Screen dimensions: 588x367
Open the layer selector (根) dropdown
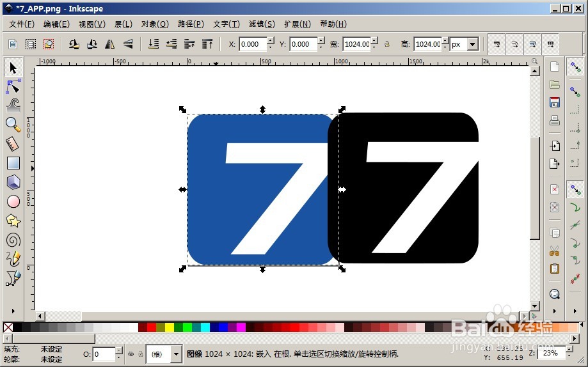click(x=176, y=354)
